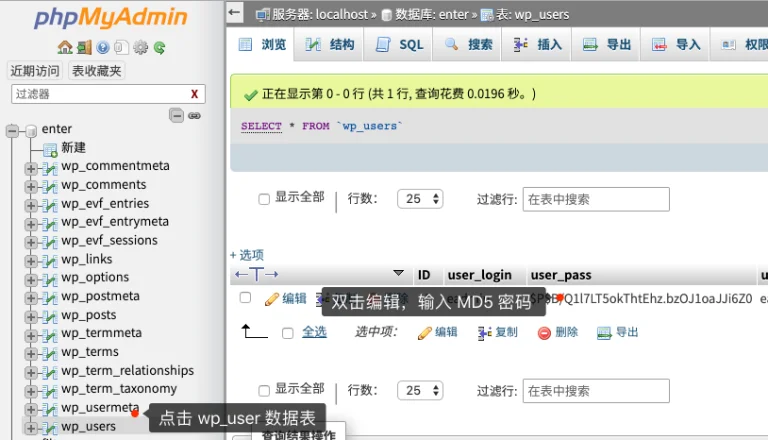Clear the filter with red X
Image resolution: width=768 pixels, height=440 pixels.
(194, 94)
